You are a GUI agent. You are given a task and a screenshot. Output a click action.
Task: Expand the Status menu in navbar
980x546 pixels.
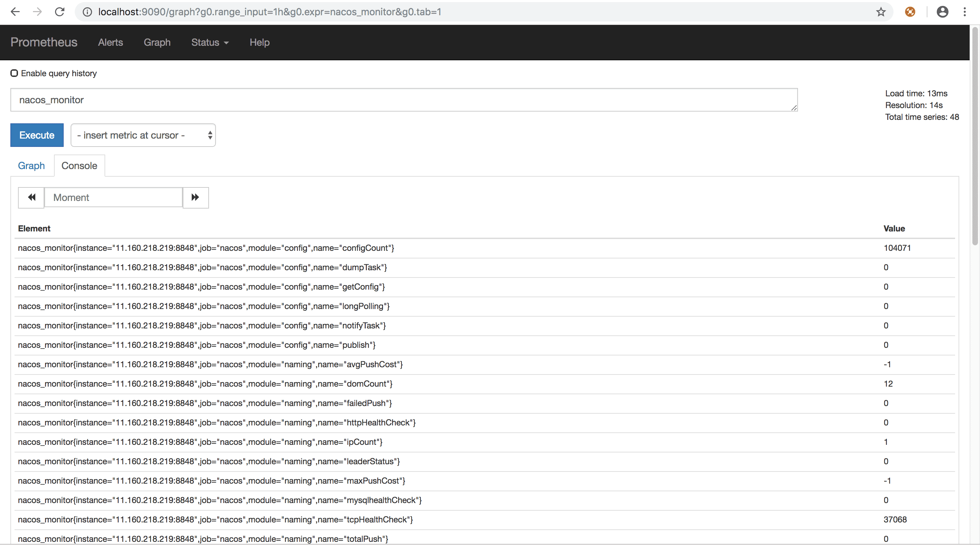pyautogui.click(x=210, y=42)
